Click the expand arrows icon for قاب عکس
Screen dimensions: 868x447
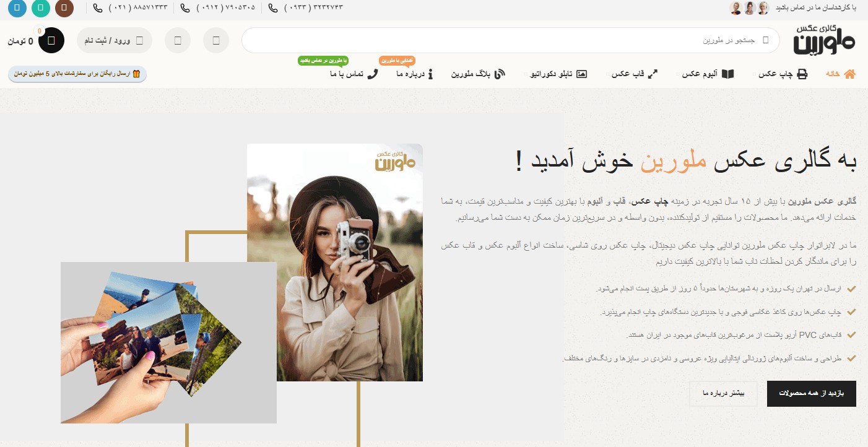(x=653, y=74)
